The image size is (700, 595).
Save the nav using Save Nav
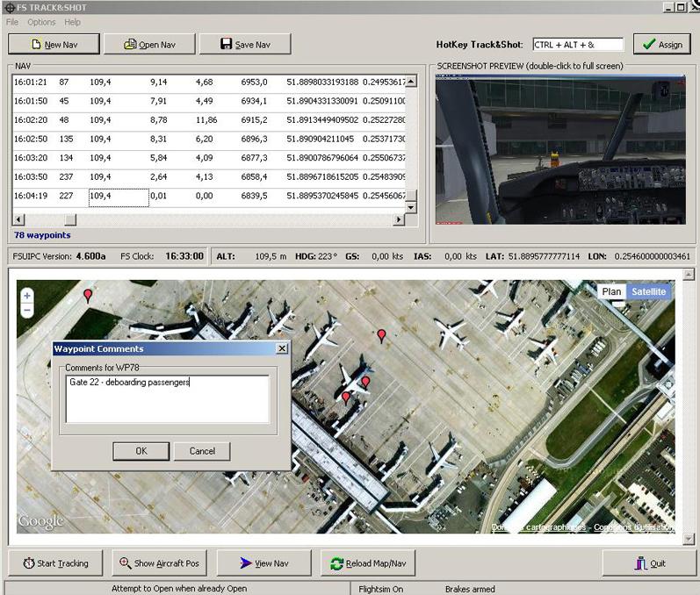coord(245,44)
